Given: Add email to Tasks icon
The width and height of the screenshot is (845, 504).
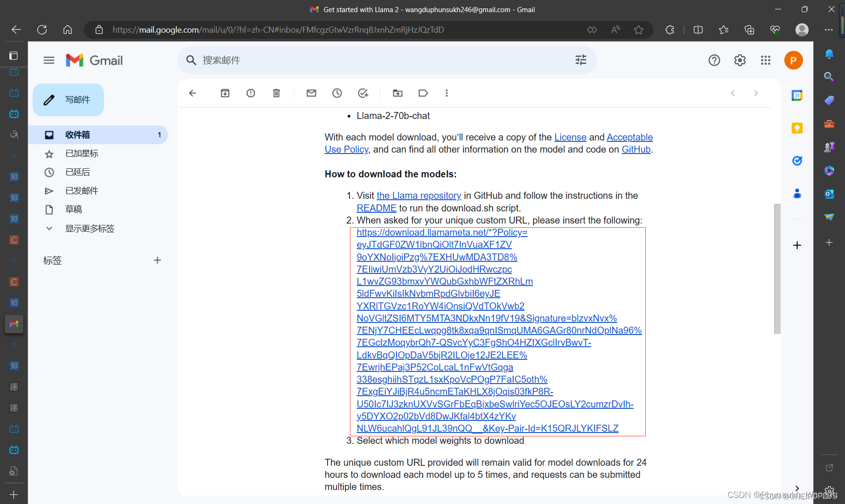Looking at the screenshot, I should (x=363, y=93).
